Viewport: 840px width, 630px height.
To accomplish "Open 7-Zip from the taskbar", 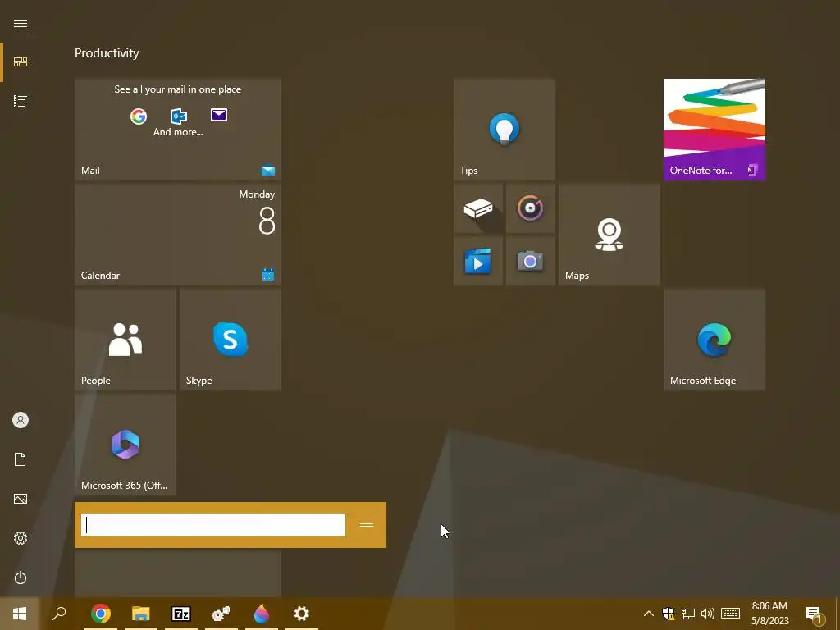I will coord(181,614).
